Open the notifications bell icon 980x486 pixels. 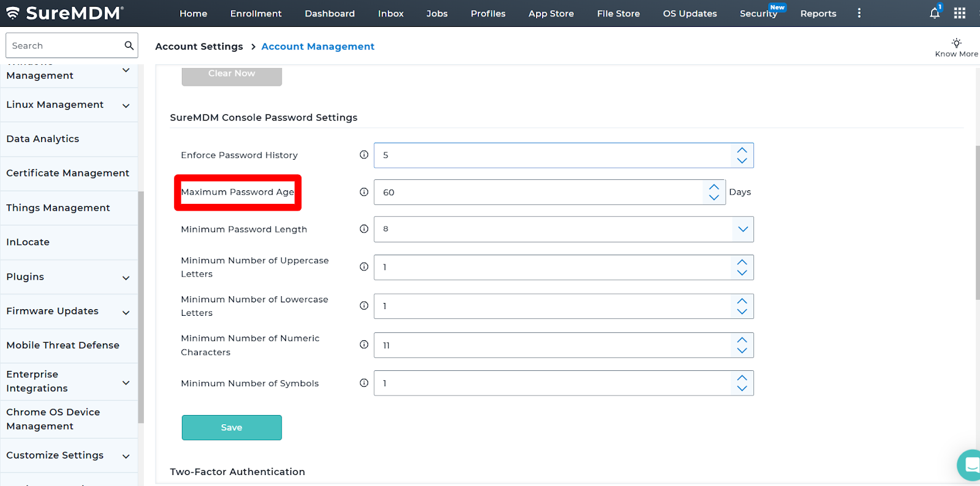935,13
